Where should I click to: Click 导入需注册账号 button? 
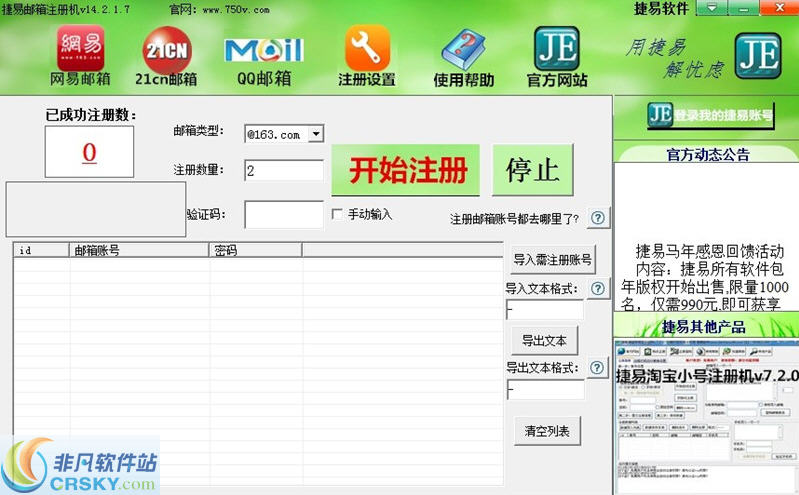coord(553,259)
